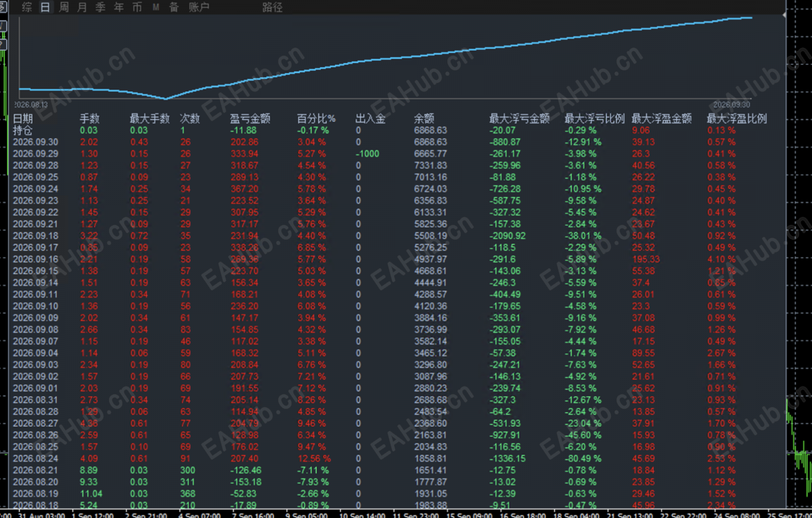Click the lowest point of equity curve
This screenshot has width=812, height=518.
click(x=165, y=99)
